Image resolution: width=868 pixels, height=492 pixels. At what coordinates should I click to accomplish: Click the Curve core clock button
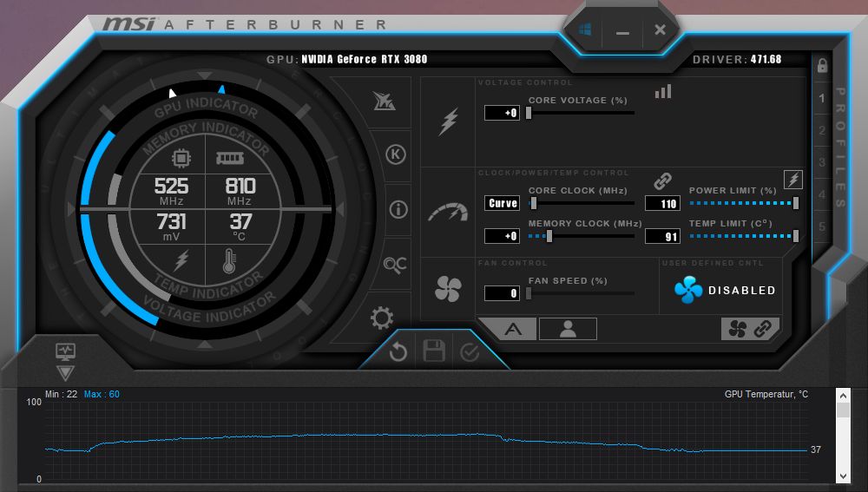(502, 203)
